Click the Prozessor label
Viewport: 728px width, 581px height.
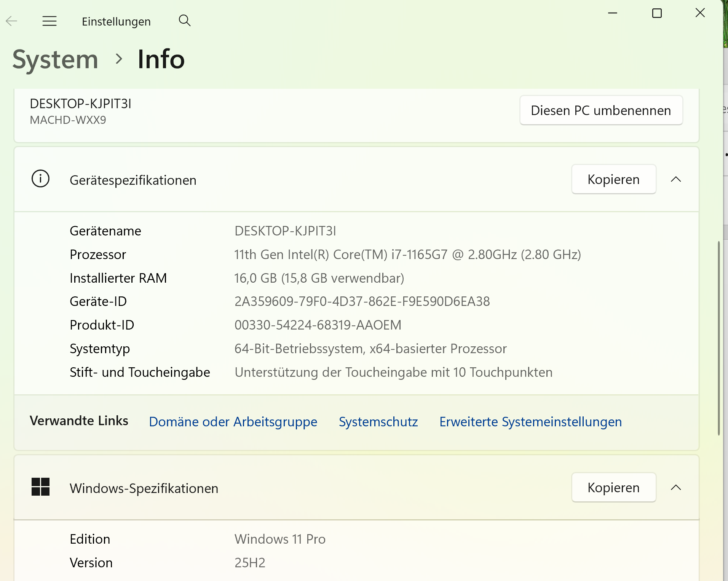coord(98,254)
